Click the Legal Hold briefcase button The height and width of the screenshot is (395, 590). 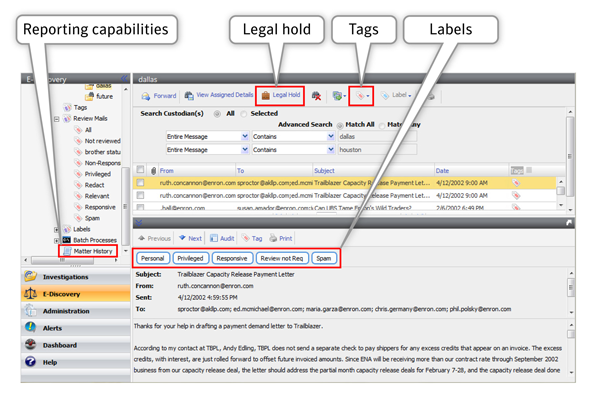click(x=281, y=95)
